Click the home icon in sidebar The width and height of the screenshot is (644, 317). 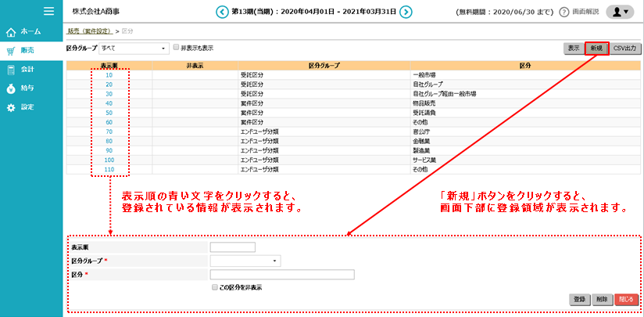tap(11, 31)
